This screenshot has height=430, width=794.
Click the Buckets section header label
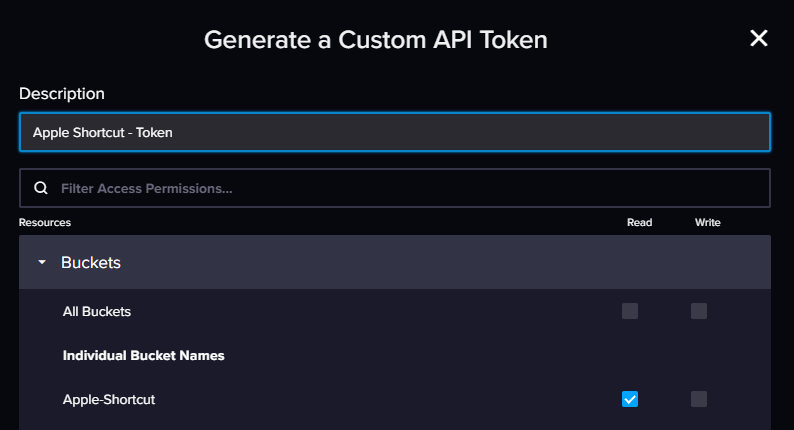(x=91, y=263)
